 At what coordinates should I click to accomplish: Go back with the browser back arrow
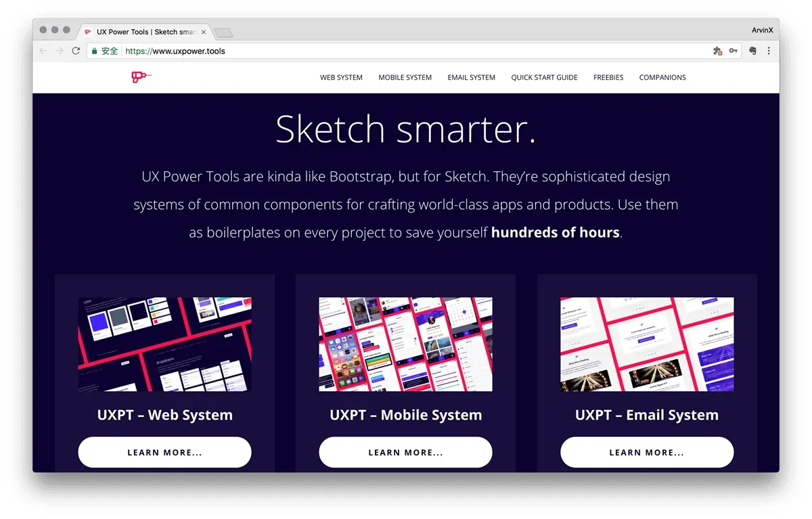(43, 51)
